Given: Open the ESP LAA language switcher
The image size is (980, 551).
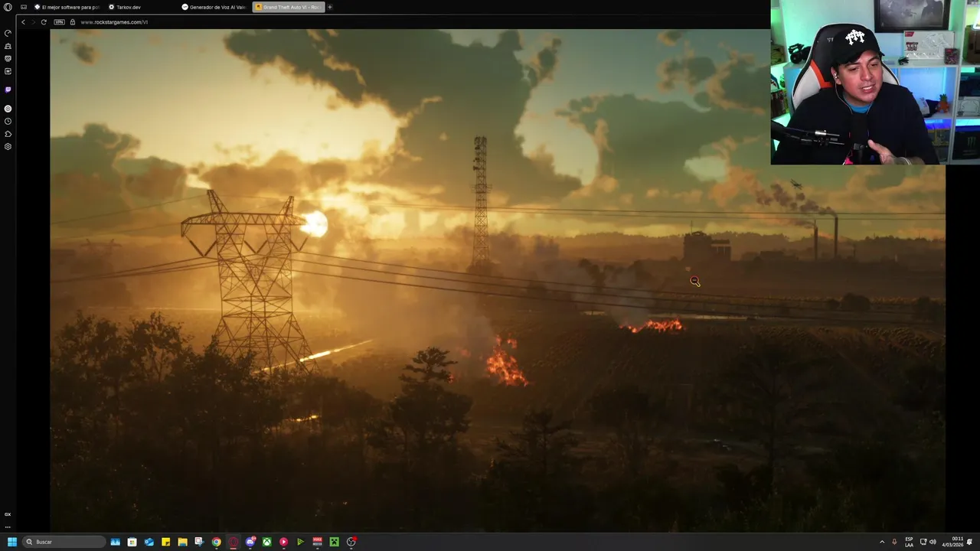Looking at the screenshot, I should click(x=909, y=542).
